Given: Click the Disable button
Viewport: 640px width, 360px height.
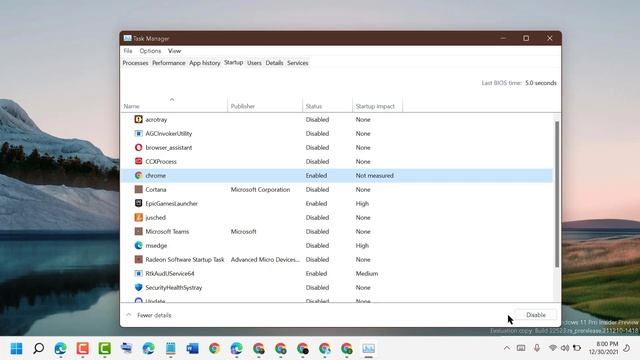Looking at the screenshot, I should click(536, 315).
